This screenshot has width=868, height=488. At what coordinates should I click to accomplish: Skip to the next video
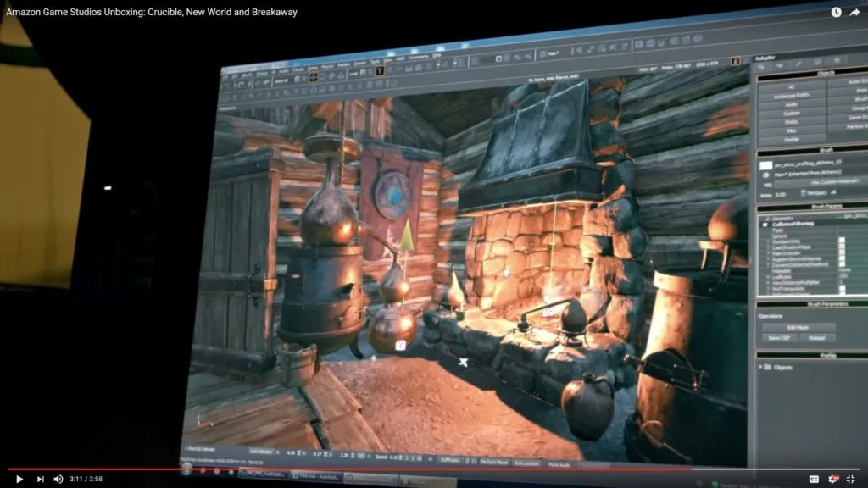tap(40, 480)
